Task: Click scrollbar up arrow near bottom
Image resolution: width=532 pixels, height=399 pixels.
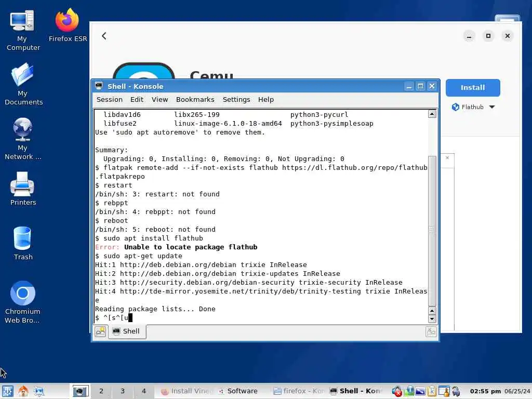Action: point(432,311)
